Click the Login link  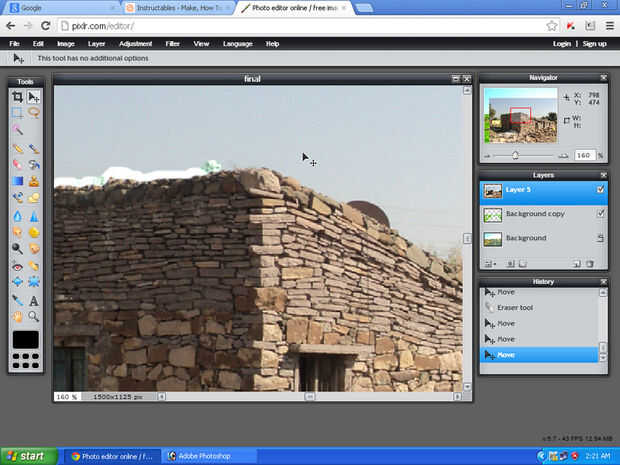[561, 43]
